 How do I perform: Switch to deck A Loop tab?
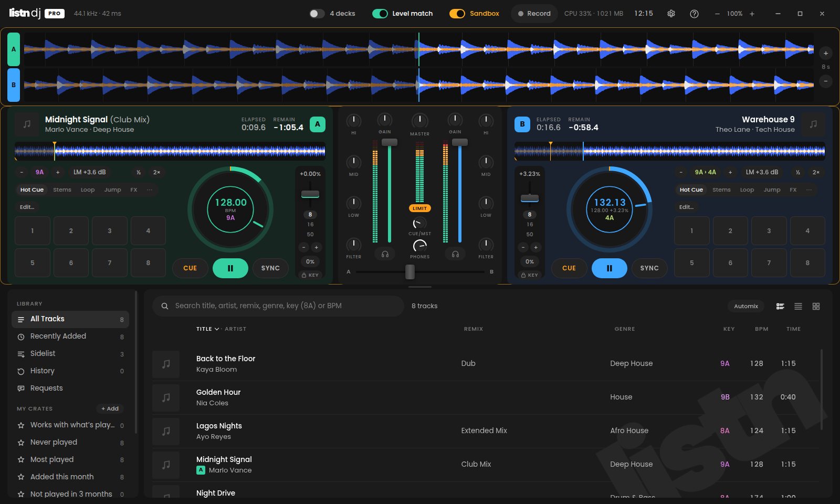88,190
